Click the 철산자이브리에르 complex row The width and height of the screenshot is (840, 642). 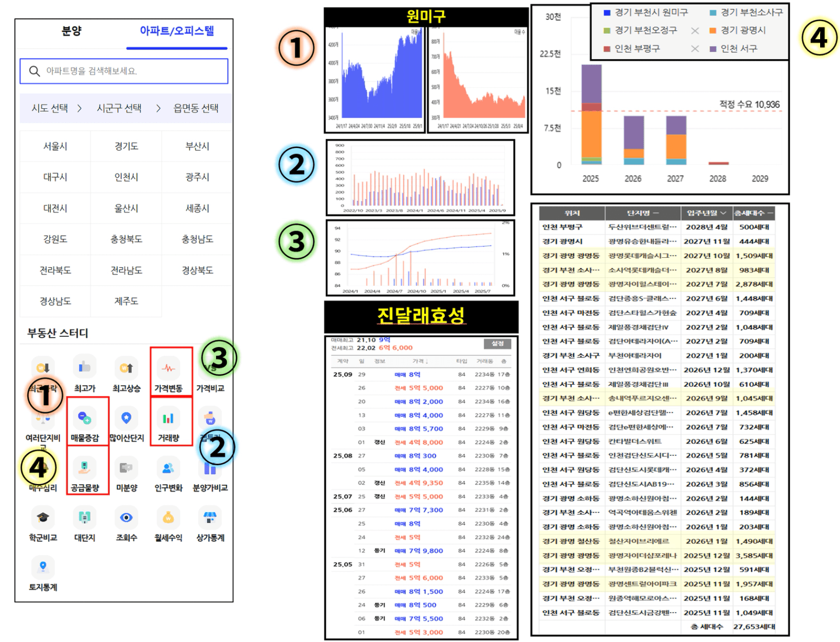[x=657, y=541]
